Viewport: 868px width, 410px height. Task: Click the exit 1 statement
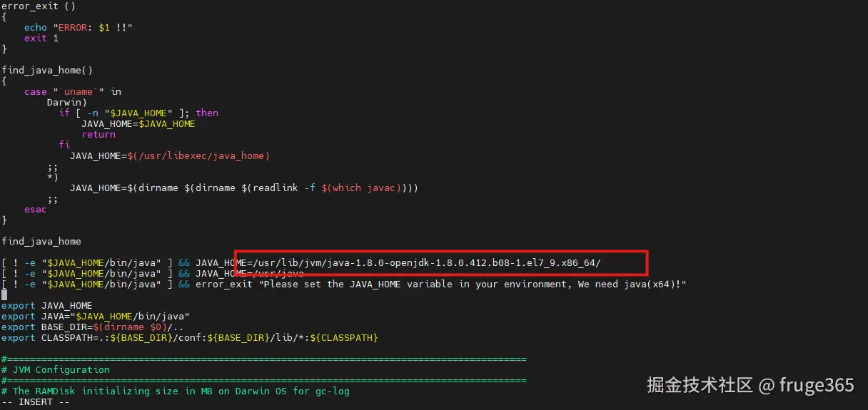(x=41, y=38)
